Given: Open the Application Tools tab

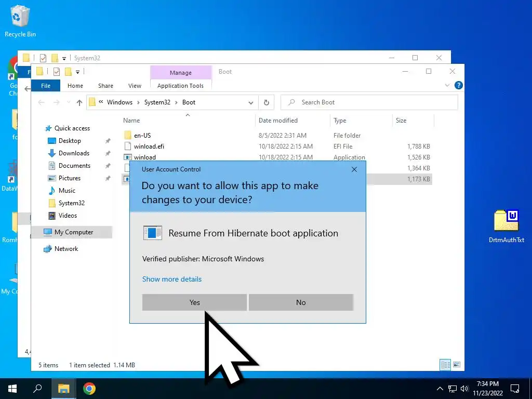Looking at the screenshot, I should [180, 86].
